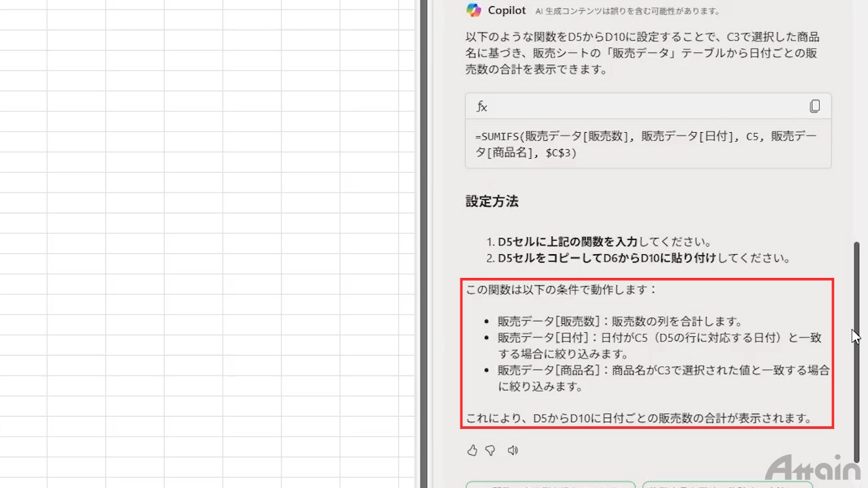Copy the SUMIFS formula with the copy icon

[x=814, y=106]
